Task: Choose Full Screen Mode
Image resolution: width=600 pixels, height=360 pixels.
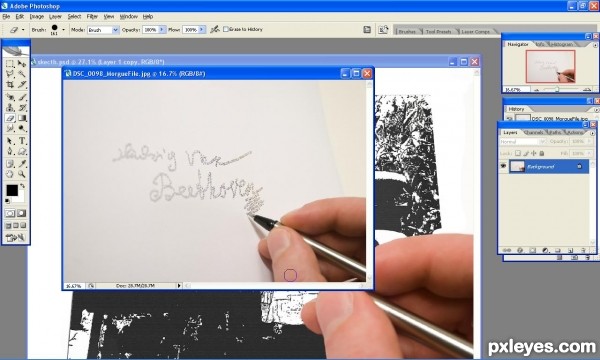Action: coord(23,226)
